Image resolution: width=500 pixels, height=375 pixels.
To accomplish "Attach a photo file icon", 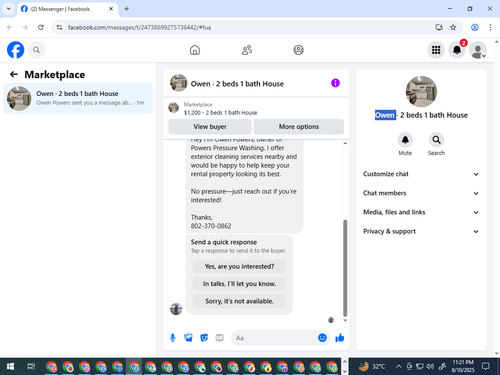I will pyautogui.click(x=188, y=338).
